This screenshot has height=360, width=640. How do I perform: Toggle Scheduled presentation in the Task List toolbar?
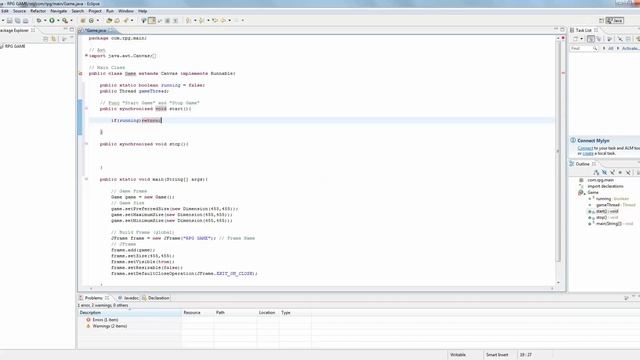point(599,39)
